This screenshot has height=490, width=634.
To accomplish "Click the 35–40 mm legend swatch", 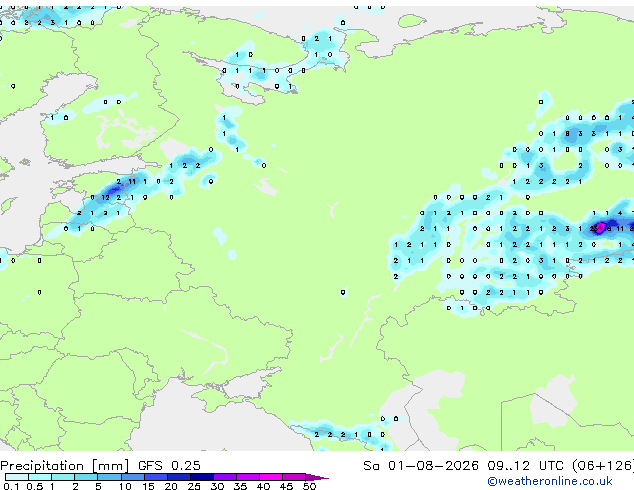I will tap(247, 477).
